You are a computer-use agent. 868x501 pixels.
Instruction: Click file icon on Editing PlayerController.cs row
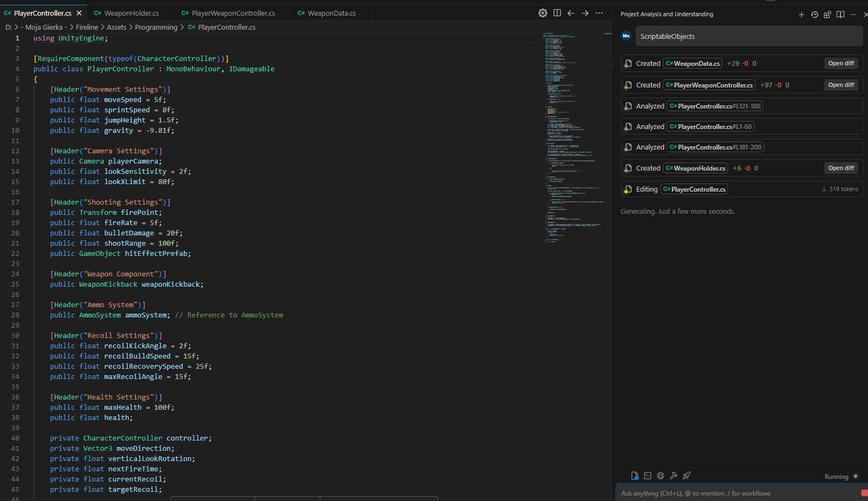click(628, 189)
